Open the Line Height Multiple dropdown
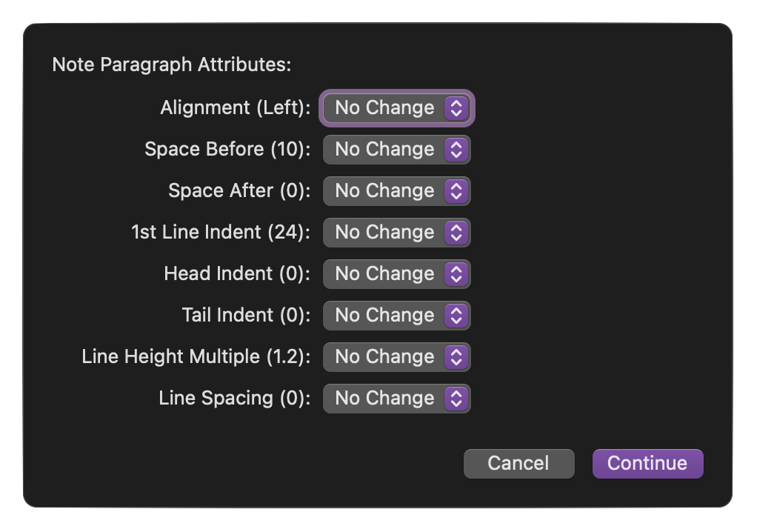 [x=396, y=357]
